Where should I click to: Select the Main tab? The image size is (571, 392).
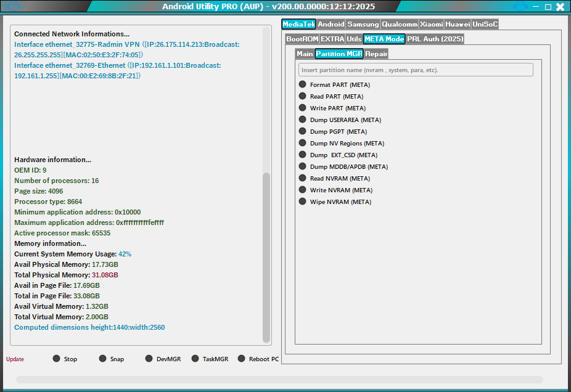click(305, 54)
